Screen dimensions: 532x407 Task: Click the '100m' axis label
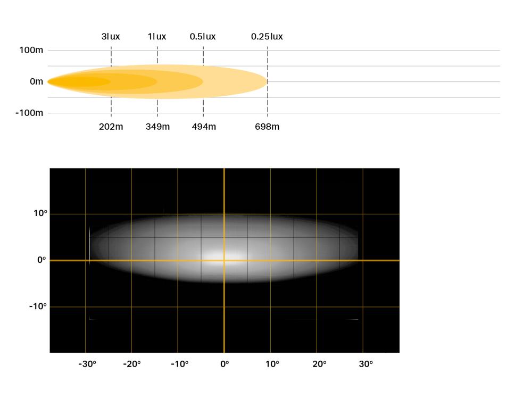(31, 50)
